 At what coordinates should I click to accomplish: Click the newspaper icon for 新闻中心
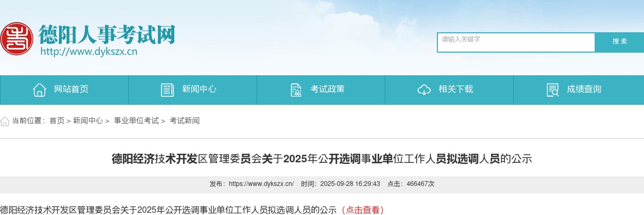pyautogui.click(x=167, y=90)
